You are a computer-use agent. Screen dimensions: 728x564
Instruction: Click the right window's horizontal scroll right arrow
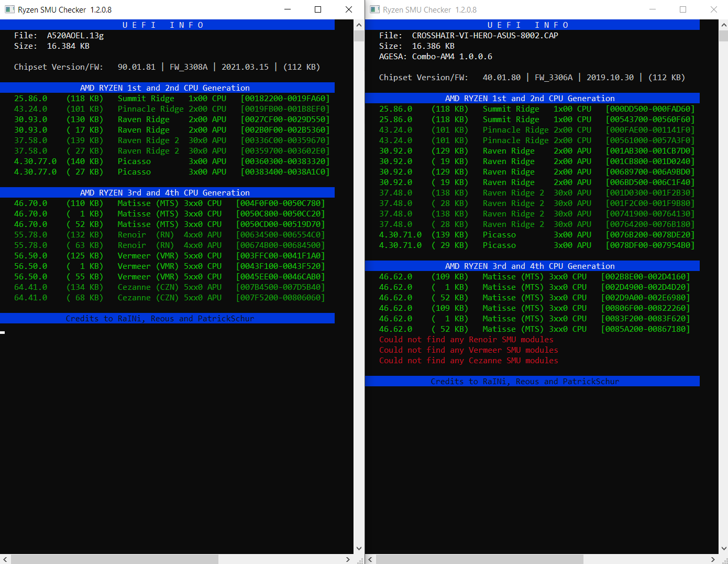pyautogui.click(x=713, y=559)
